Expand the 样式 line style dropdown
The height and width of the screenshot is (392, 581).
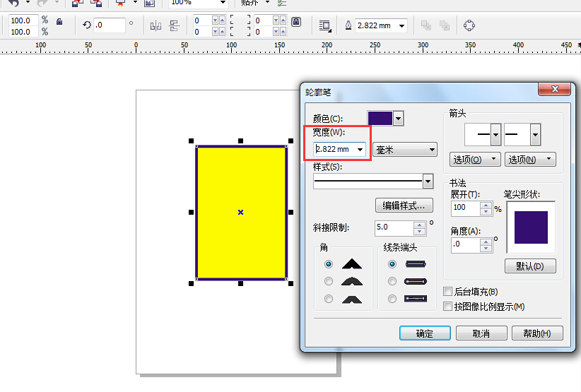tap(428, 182)
